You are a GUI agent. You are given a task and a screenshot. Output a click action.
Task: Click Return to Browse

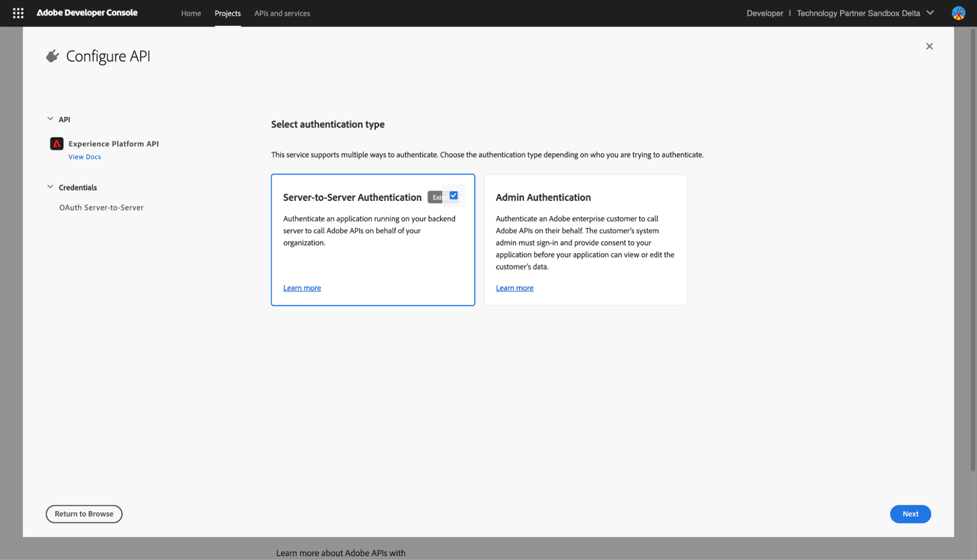coord(84,514)
